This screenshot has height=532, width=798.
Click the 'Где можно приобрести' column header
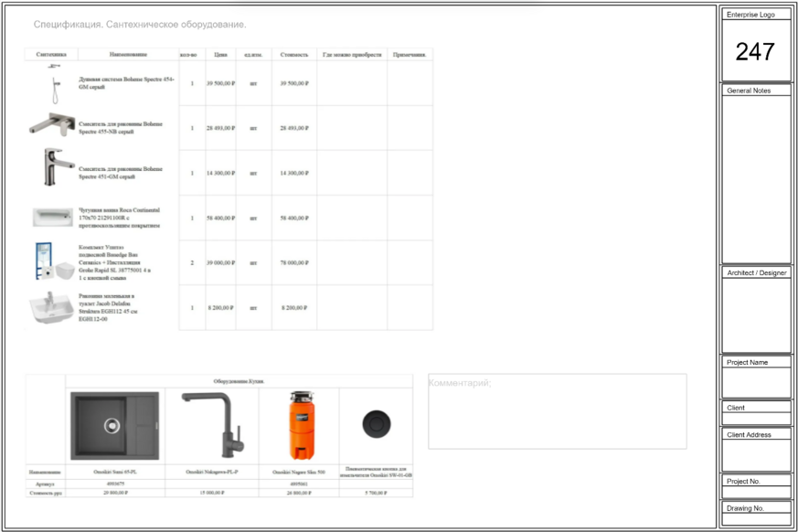tap(352, 55)
